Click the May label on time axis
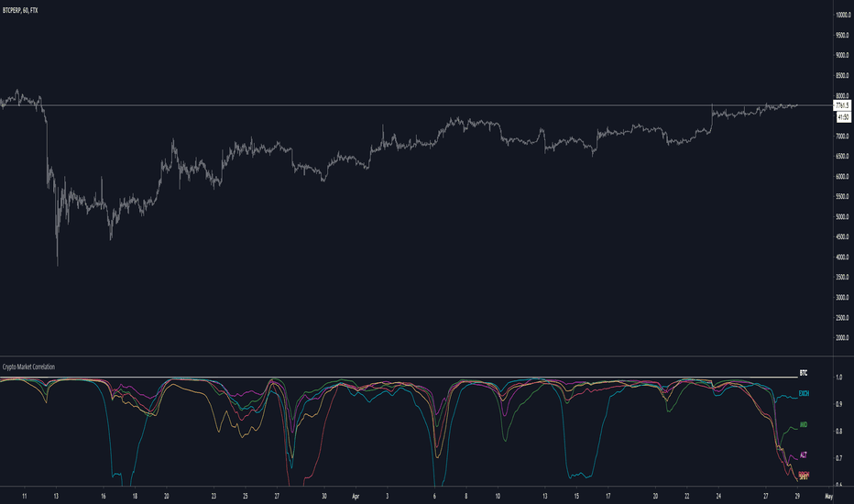The width and height of the screenshot is (854, 504). coord(828,497)
